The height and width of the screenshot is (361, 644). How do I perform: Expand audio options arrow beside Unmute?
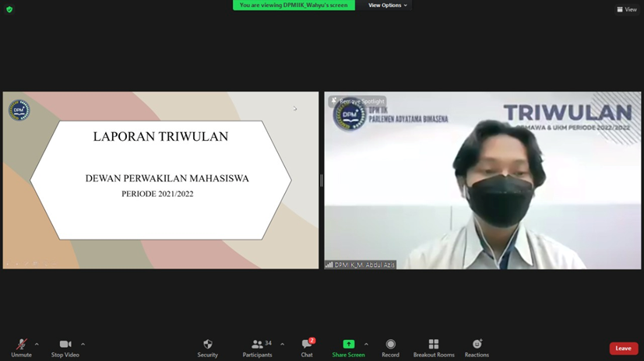pos(37,344)
